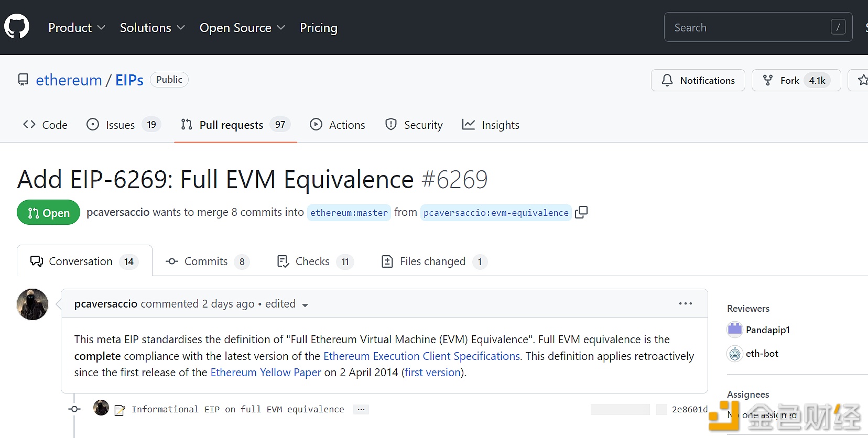Image resolution: width=868 pixels, height=438 pixels.
Task: Select the Commits tab
Action: click(207, 261)
